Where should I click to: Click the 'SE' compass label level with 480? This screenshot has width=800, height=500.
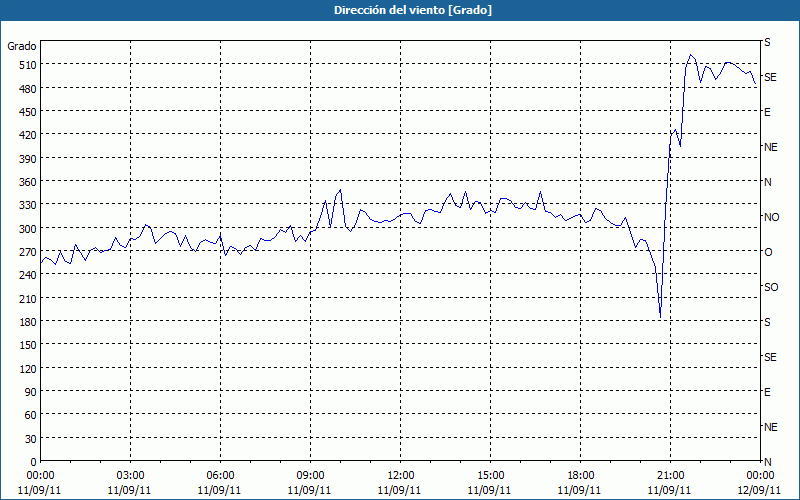770,77
